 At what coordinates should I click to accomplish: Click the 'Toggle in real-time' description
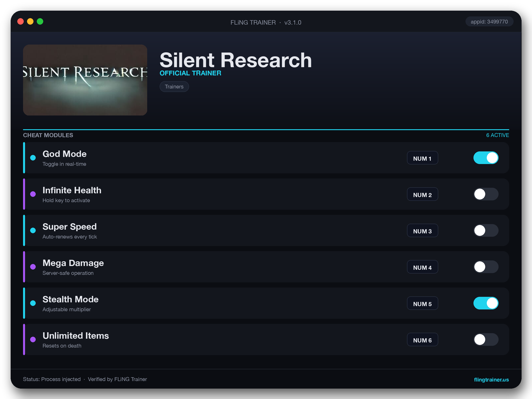(x=64, y=164)
